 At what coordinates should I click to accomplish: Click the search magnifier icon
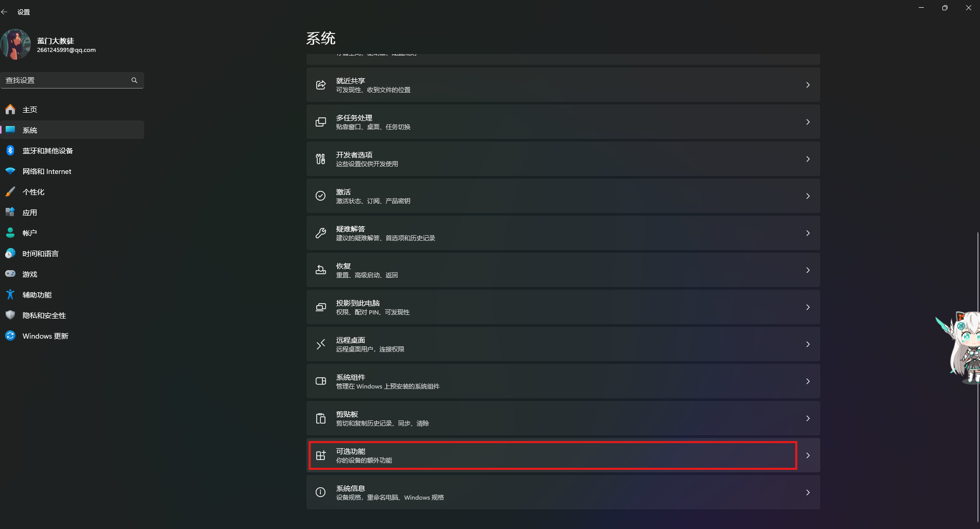134,80
